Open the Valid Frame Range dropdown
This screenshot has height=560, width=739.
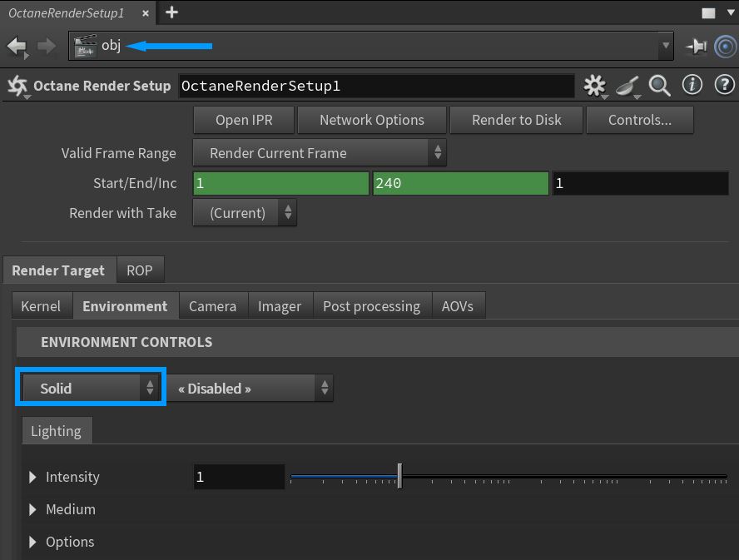[x=320, y=153]
